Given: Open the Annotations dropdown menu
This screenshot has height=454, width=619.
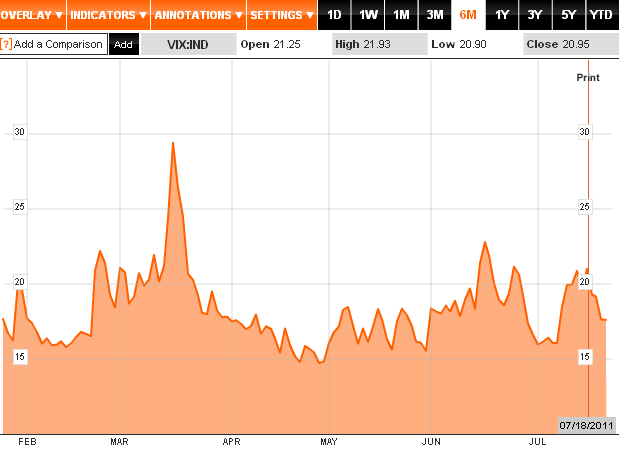Looking at the screenshot, I should (198, 15).
